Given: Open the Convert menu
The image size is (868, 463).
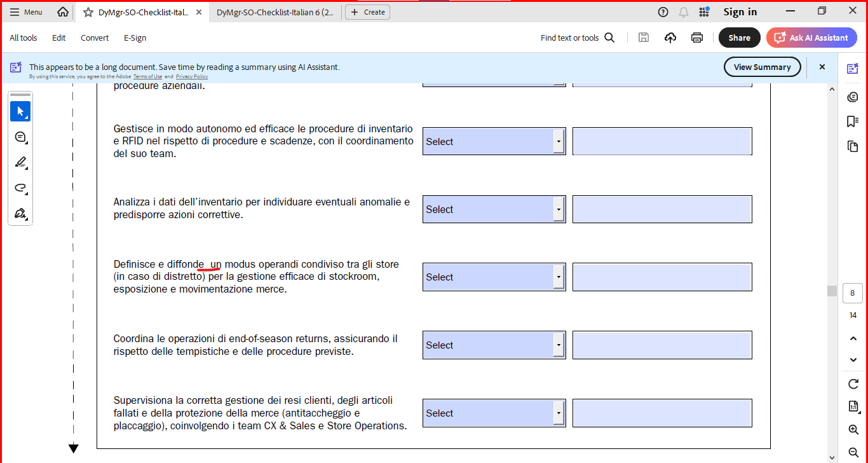Looking at the screenshot, I should coord(95,38).
